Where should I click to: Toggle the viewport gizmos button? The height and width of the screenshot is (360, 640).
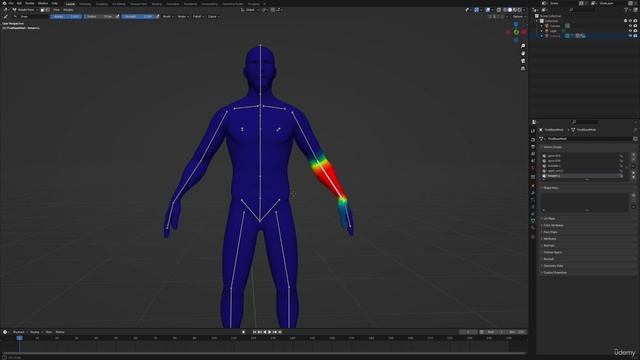click(x=476, y=10)
